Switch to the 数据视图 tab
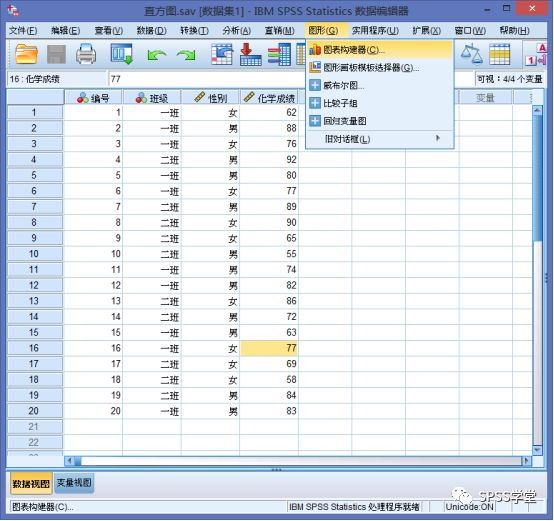Viewport: 554px width, 521px height. (x=31, y=484)
